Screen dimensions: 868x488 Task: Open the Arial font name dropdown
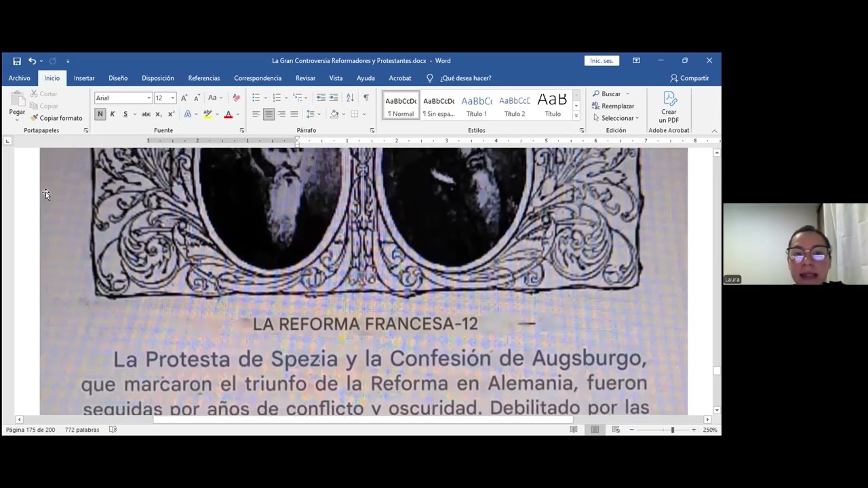149,98
